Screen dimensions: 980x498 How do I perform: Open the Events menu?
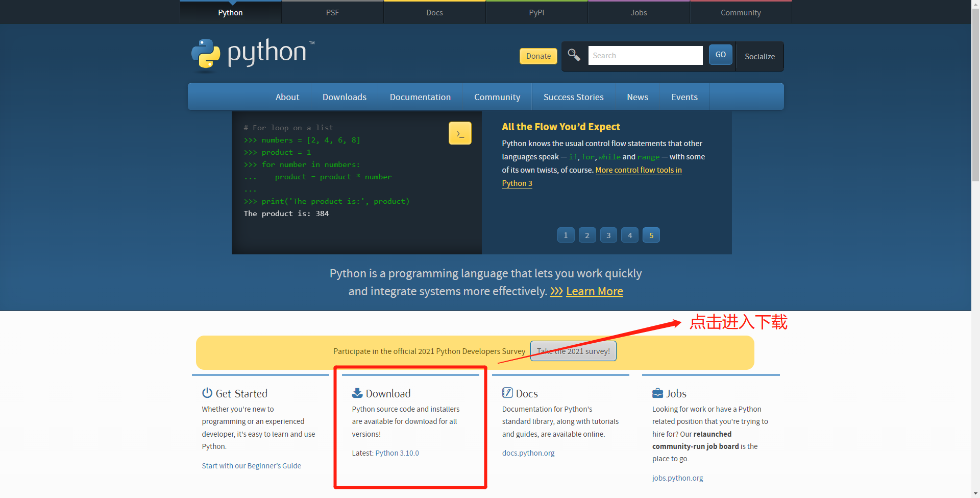(684, 97)
